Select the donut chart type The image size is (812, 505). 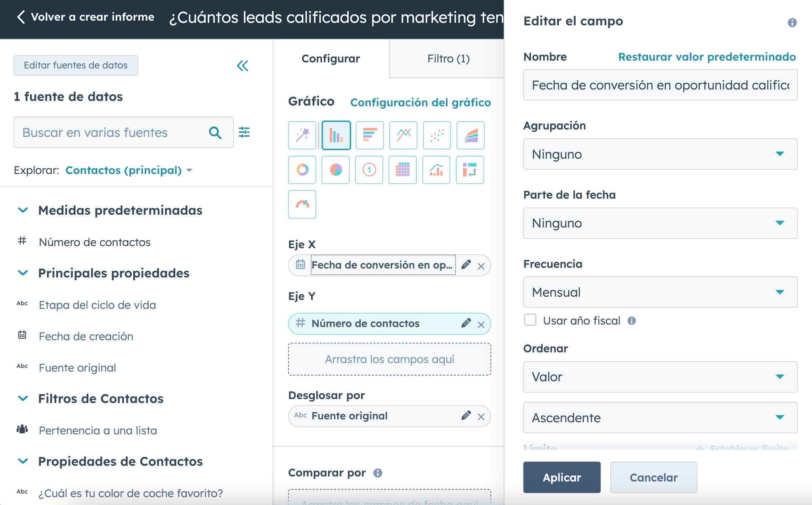click(x=302, y=170)
